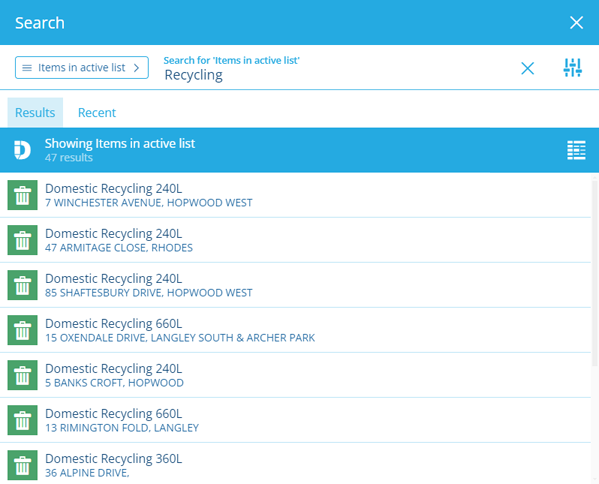The image size is (599, 484).
Task: Close the Search panel
Action: coord(576,23)
